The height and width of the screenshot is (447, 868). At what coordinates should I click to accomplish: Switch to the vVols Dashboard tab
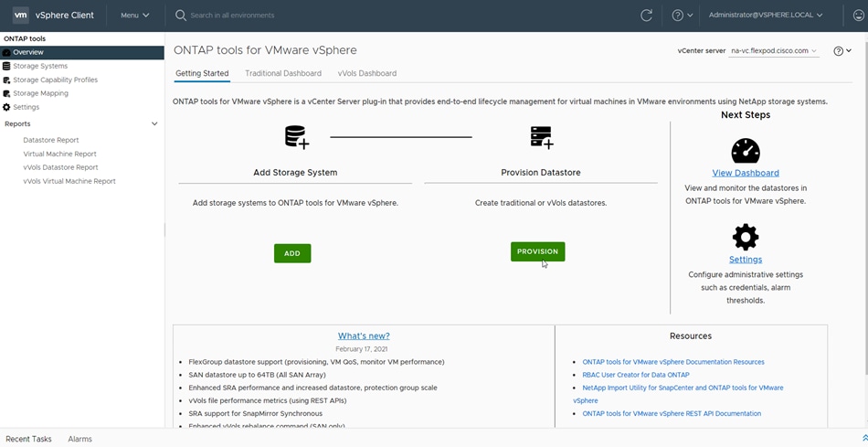(367, 73)
